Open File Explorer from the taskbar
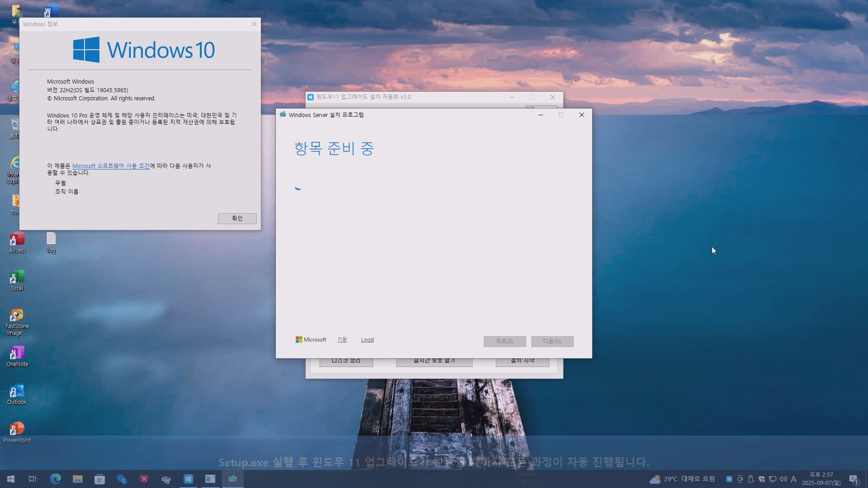The image size is (868, 488). [77, 479]
